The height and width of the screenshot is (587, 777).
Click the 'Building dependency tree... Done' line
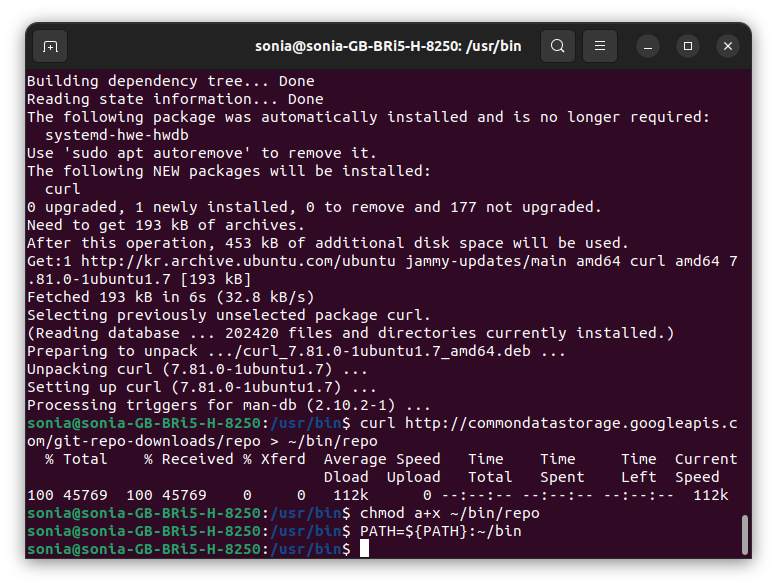click(170, 81)
